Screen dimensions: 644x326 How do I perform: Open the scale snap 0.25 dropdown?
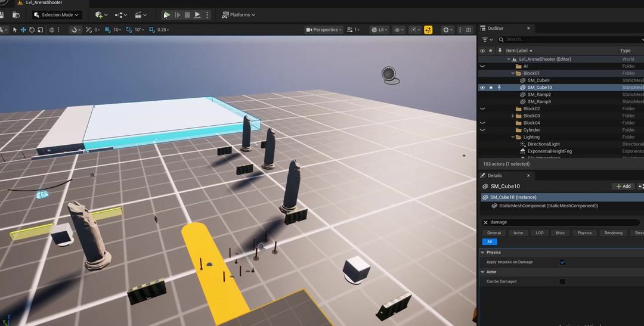point(163,30)
